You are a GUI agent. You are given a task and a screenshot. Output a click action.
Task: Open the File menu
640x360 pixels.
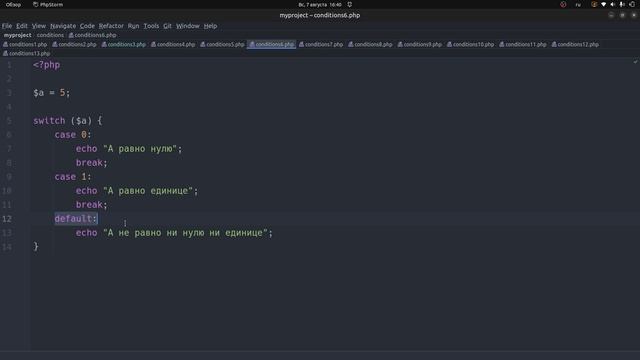coord(7,26)
